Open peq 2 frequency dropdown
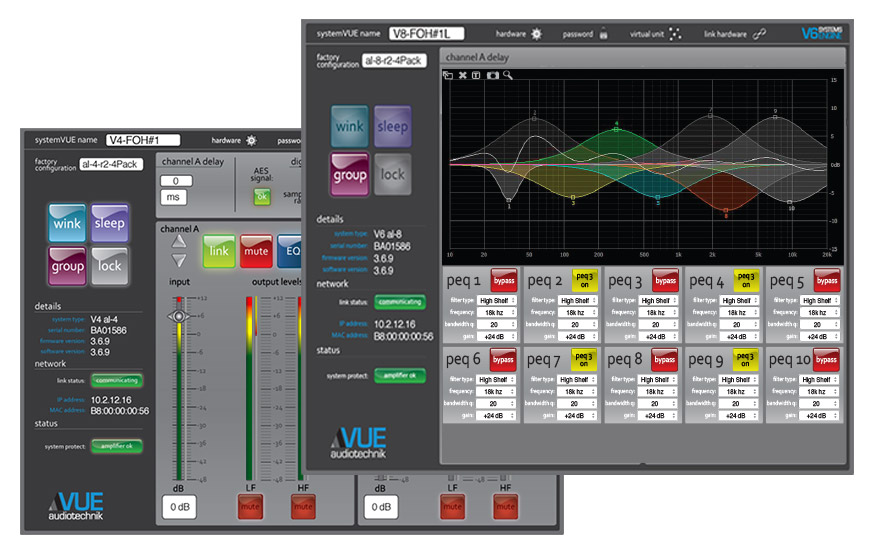The height and width of the screenshot is (554, 872). (578, 313)
